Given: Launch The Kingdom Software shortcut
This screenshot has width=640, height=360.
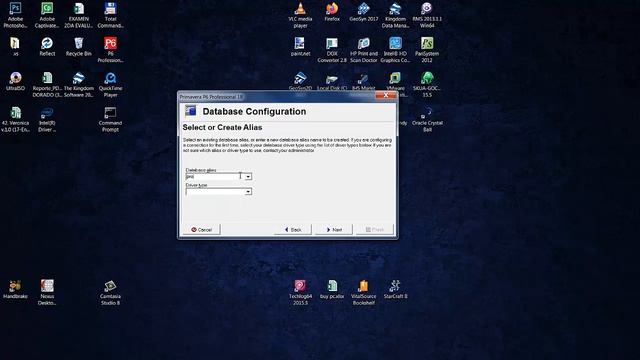Looking at the screenshot, I should click(x=79, y=84).
